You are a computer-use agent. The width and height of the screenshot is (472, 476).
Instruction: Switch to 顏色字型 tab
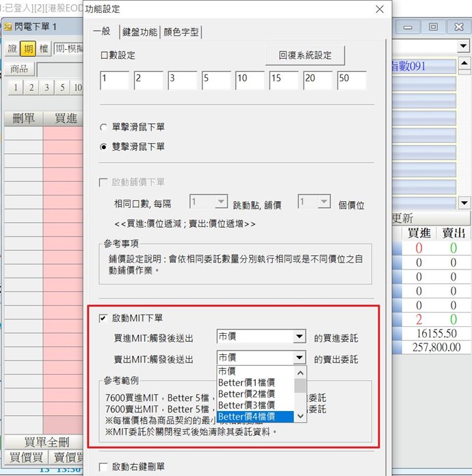[182, 32]
